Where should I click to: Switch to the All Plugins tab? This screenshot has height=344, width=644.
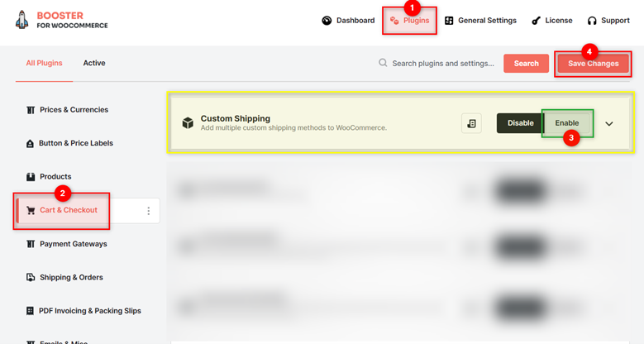[45, 63]
